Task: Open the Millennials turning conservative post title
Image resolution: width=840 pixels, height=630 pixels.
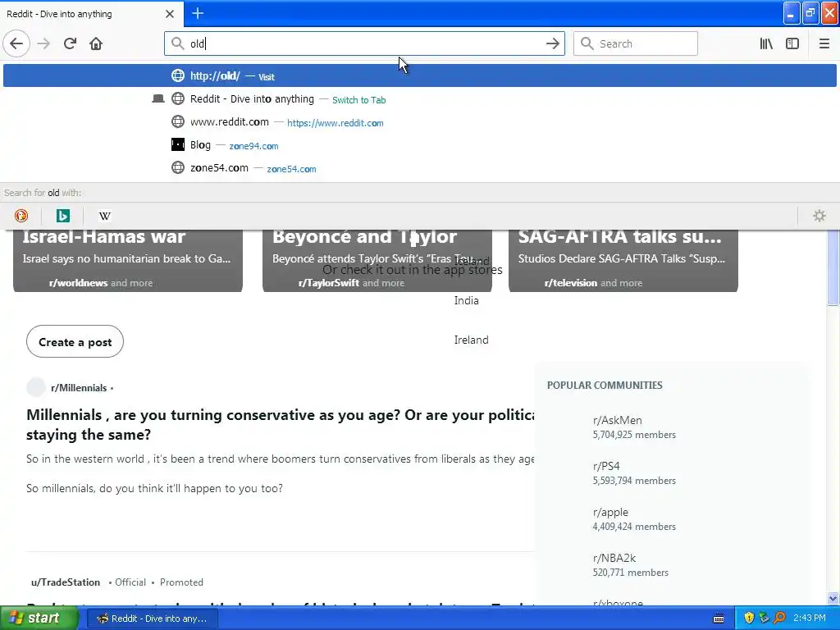Action: click(281, 424)
